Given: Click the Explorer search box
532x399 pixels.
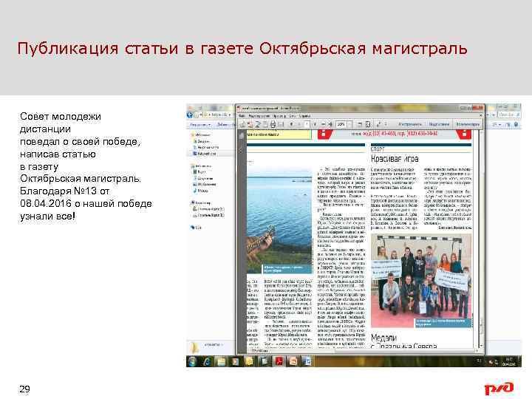Looking at the screenshot, I should pos(508,115).
